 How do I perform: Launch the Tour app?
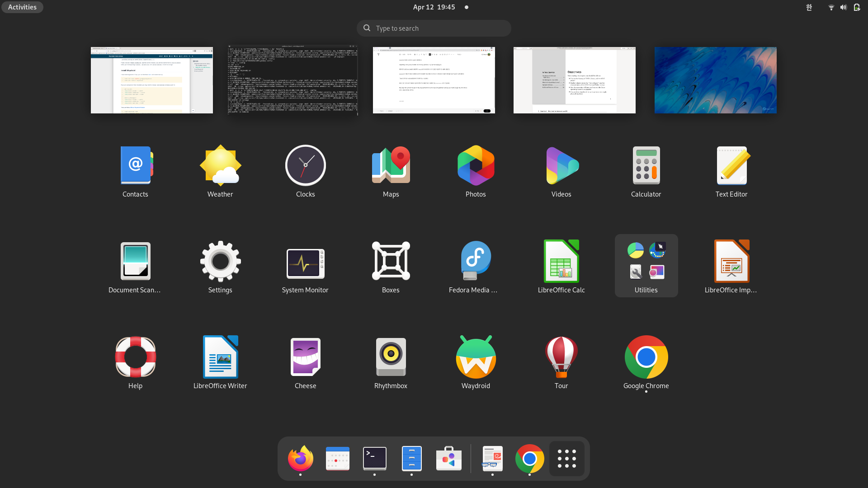point(561,362)
